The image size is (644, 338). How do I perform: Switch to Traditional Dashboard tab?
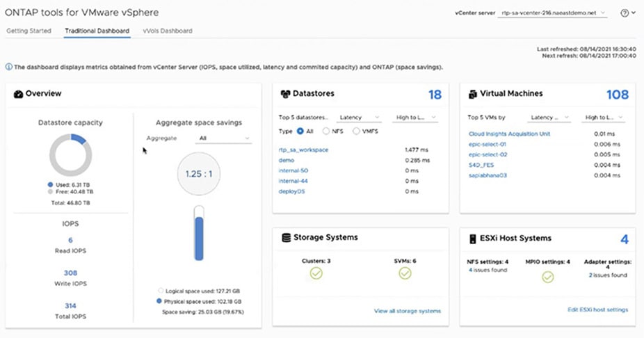tap(97, 31)
